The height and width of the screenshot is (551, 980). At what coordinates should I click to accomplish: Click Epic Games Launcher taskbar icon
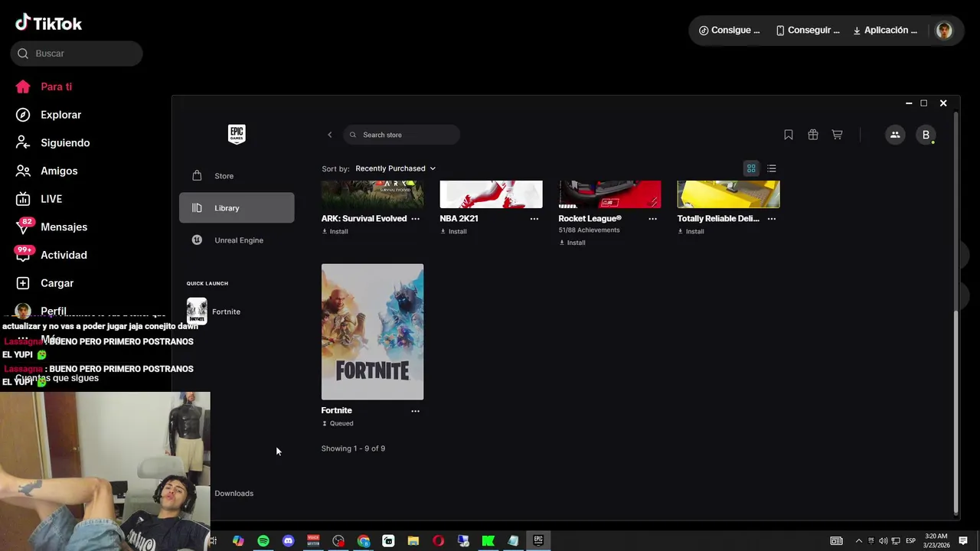pyautogui.click(x=538, y=541)
